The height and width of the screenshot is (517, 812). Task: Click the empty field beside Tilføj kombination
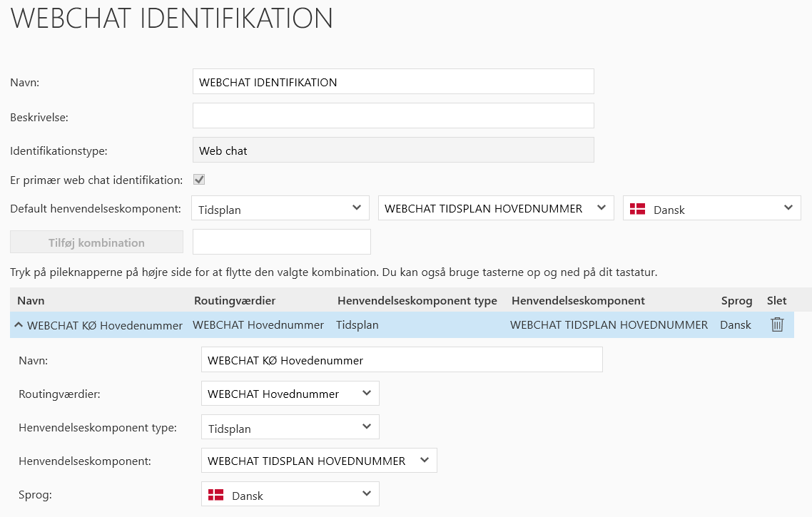coord(282,242)
